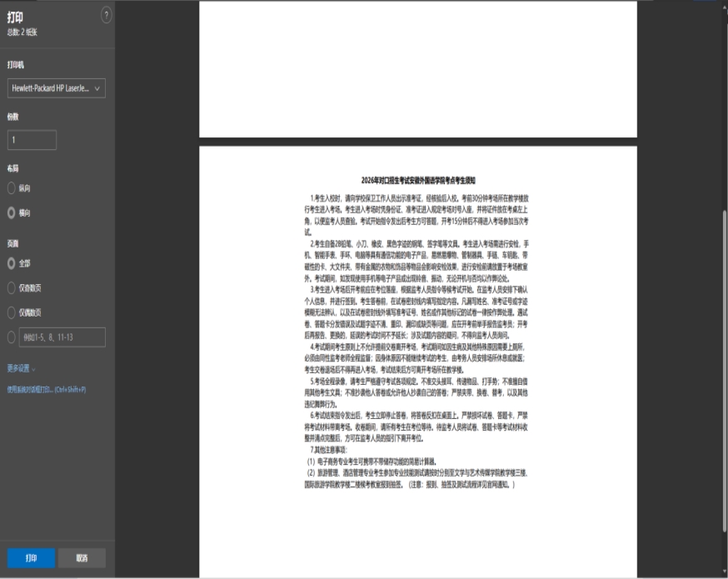
Task: Click the copies (份数) number field
Action: coord(32,140)
